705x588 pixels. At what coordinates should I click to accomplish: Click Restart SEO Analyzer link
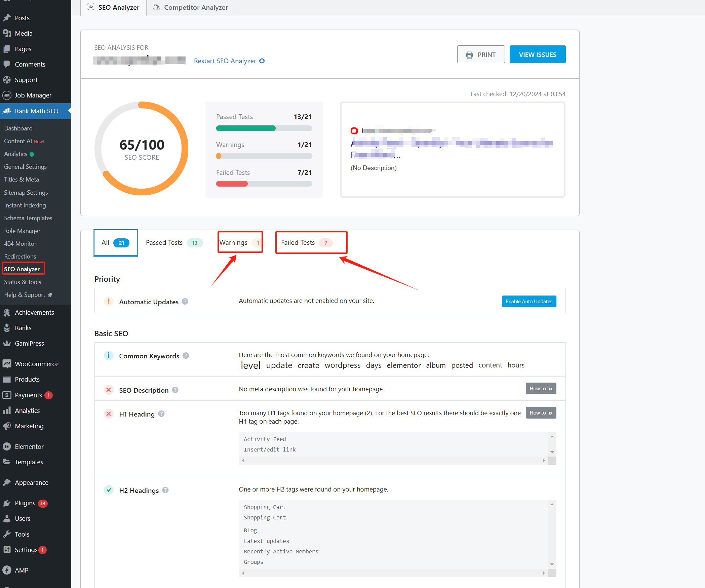(225, 61)
